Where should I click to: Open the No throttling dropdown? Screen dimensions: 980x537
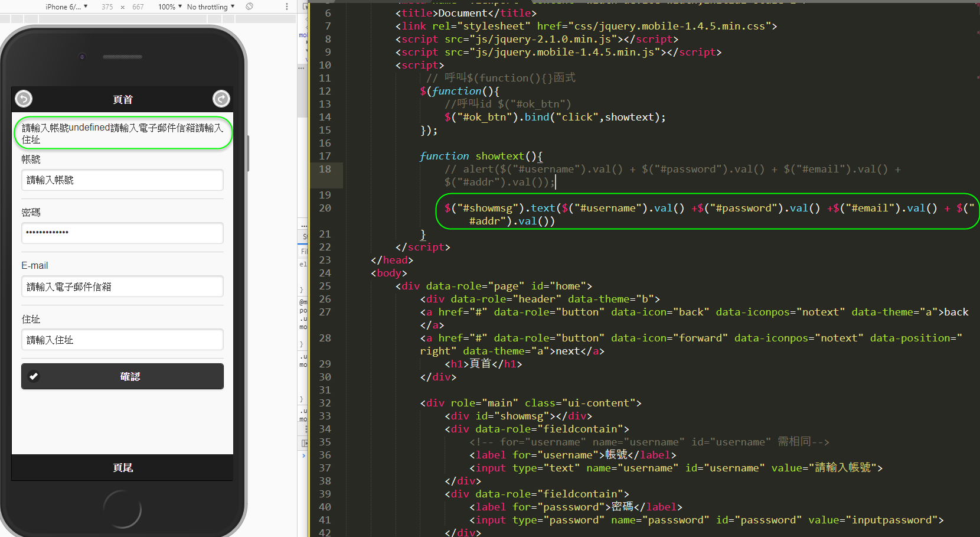[210, 6]
